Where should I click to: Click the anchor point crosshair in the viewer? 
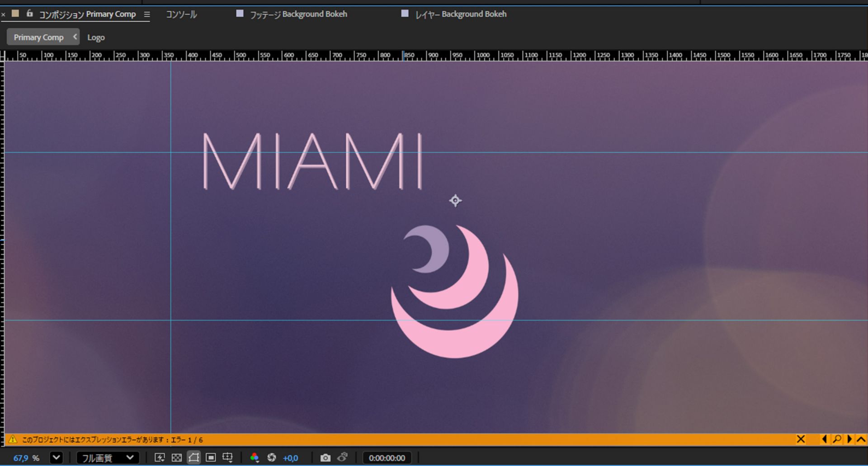pyautogui.click(x=455, y=200)
